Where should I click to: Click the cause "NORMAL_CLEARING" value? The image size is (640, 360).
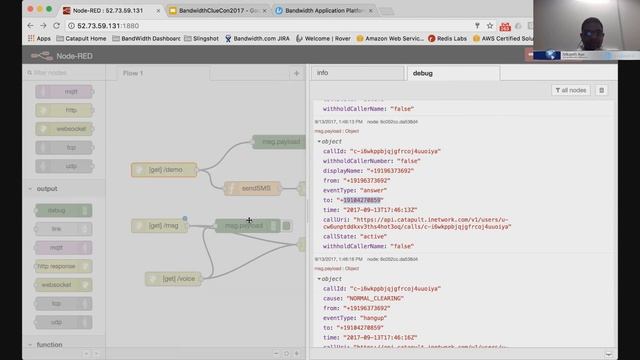[375, 298]
